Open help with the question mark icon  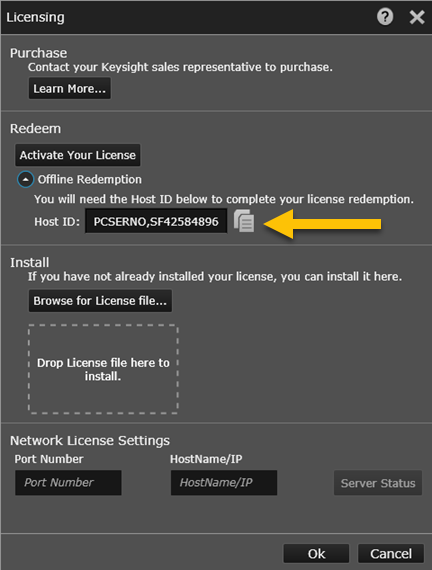[385, 17]
